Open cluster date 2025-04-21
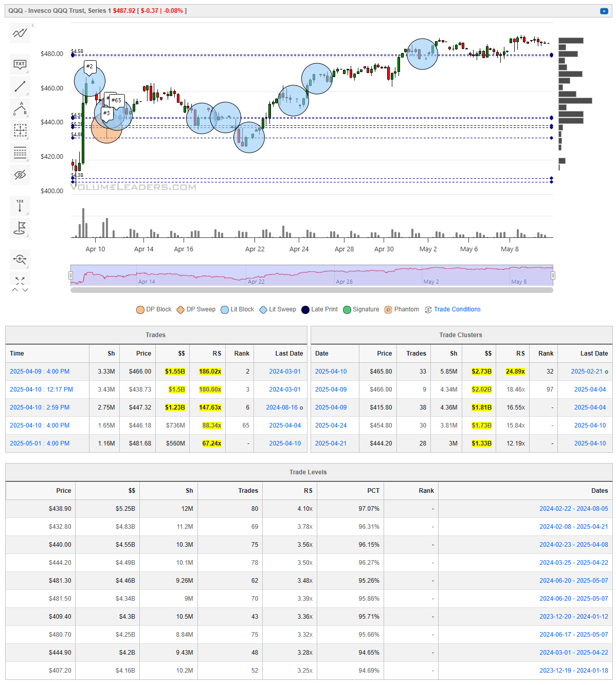 331,443
